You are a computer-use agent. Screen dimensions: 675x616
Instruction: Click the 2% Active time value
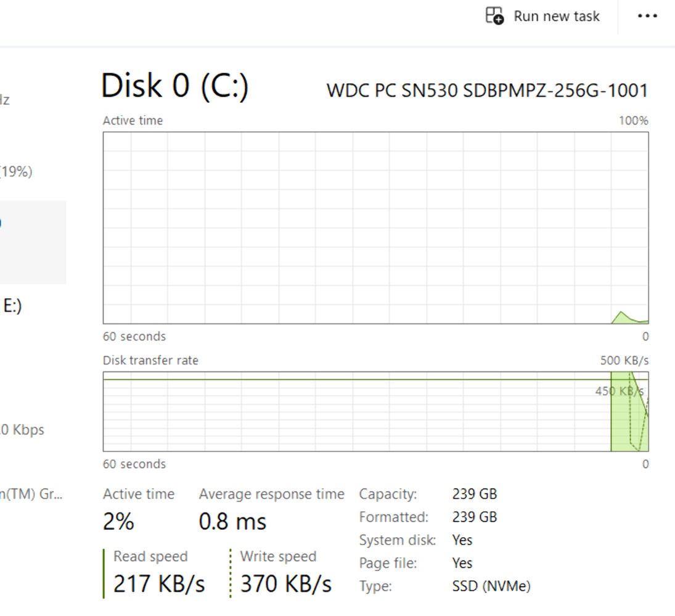click(118, 521)
